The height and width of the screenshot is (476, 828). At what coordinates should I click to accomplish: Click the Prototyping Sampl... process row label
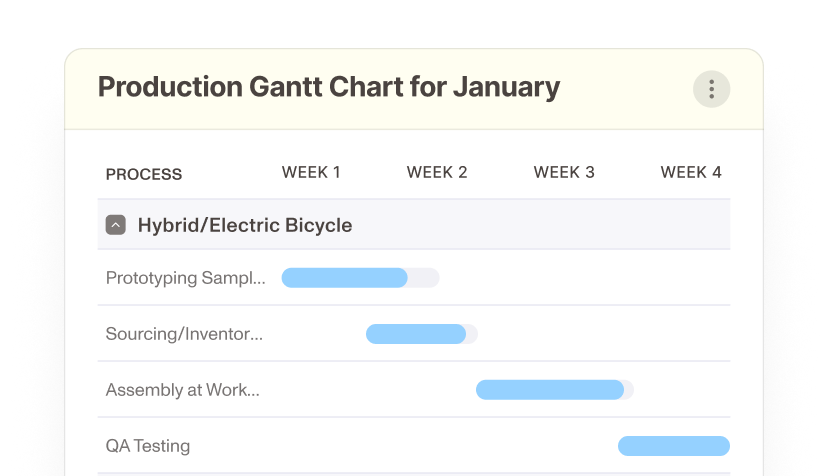pyautogui.click(x=185, y=278)
